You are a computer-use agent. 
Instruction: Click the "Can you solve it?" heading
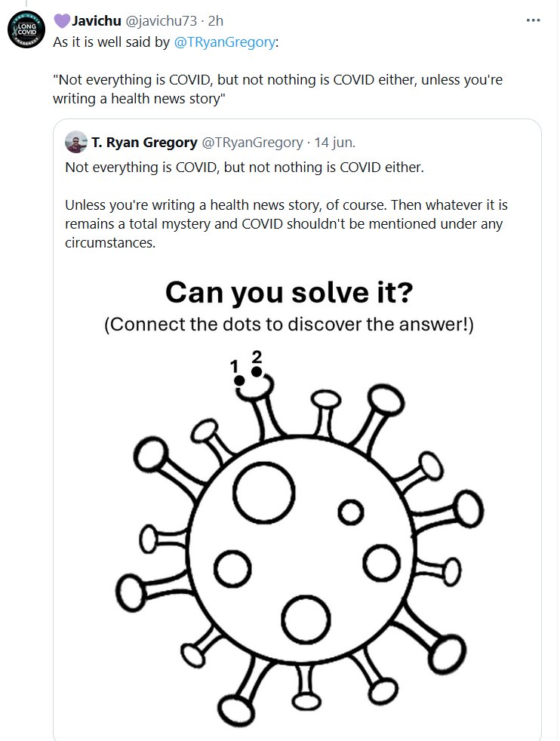(x=289, y=292)
